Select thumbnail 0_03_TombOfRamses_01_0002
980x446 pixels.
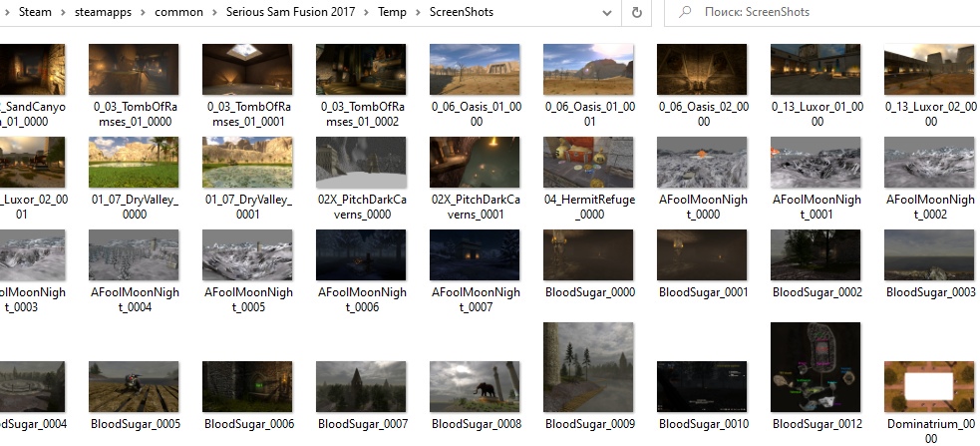click(x=361, y=70)
